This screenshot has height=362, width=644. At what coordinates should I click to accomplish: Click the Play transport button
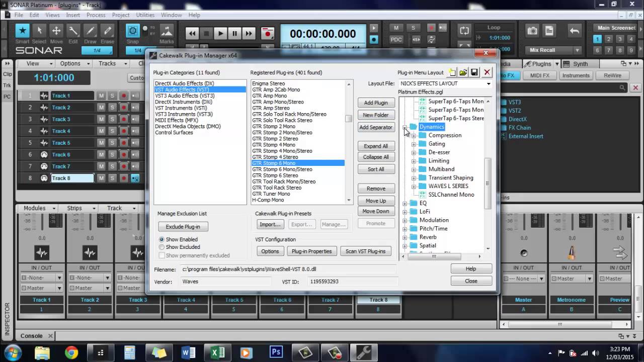[x=220, y=34]
